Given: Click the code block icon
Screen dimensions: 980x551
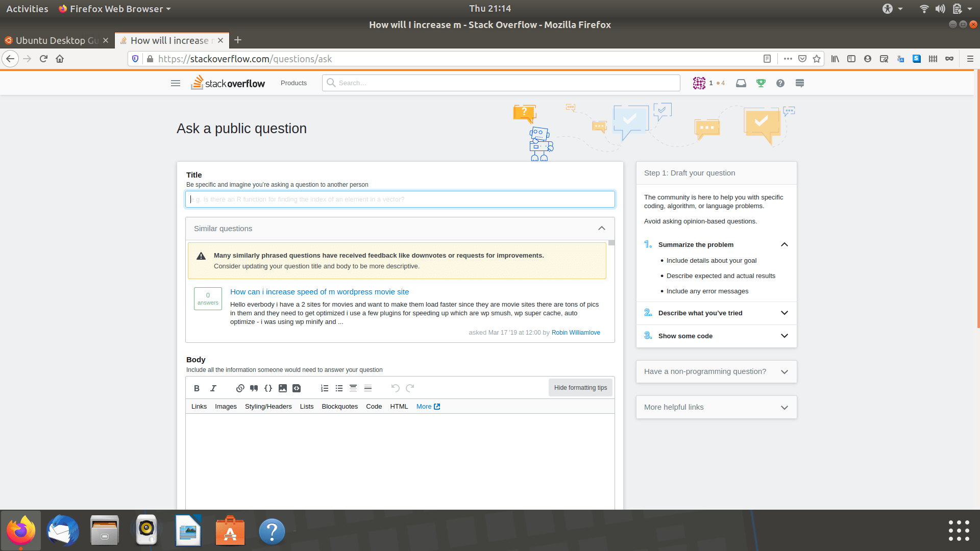Looking at the screenshot, I should (297, 388).
